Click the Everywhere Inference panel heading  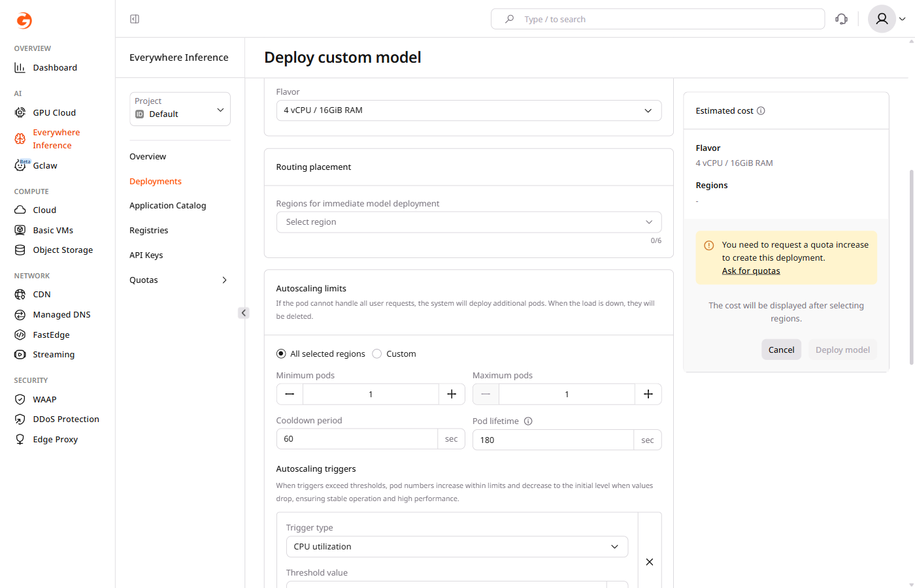(179, 57)
